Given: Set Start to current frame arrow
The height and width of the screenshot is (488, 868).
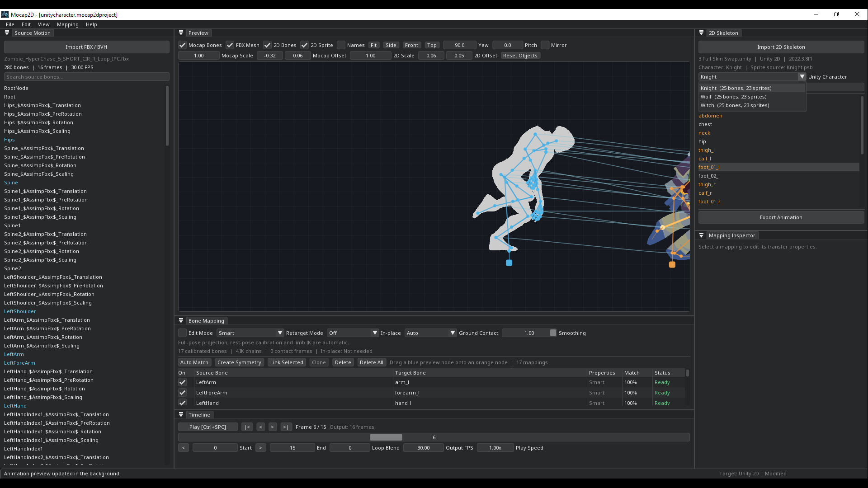Looking at the screenshot, I should point(183,448).
